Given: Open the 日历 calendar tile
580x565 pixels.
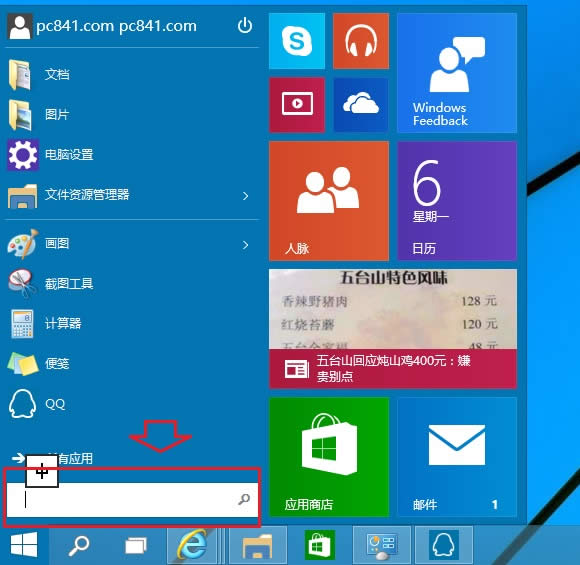Looking at the screenshot, I should [457, 201].
